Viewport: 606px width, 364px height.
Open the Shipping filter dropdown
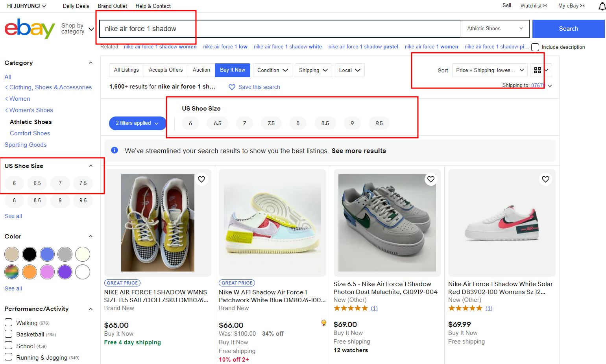point(313,70)
